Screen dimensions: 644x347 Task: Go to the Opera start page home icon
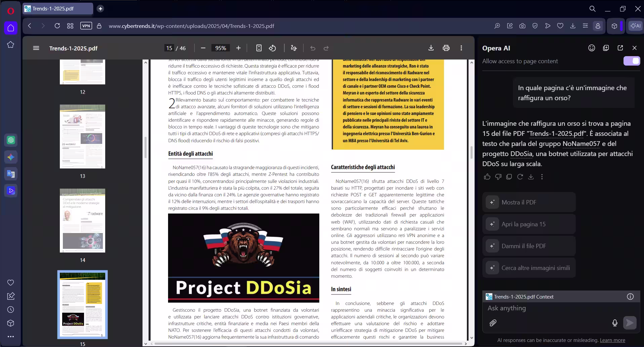tap(10, 28)
